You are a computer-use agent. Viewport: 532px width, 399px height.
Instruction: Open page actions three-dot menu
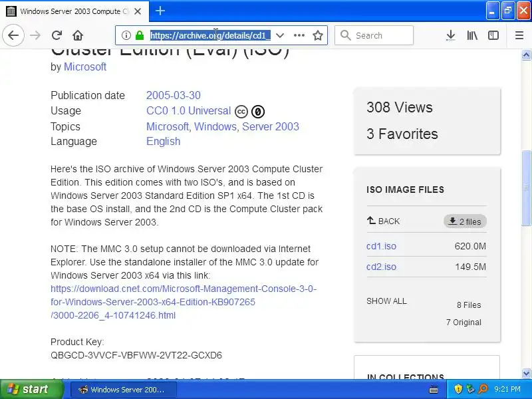point(299,35)
